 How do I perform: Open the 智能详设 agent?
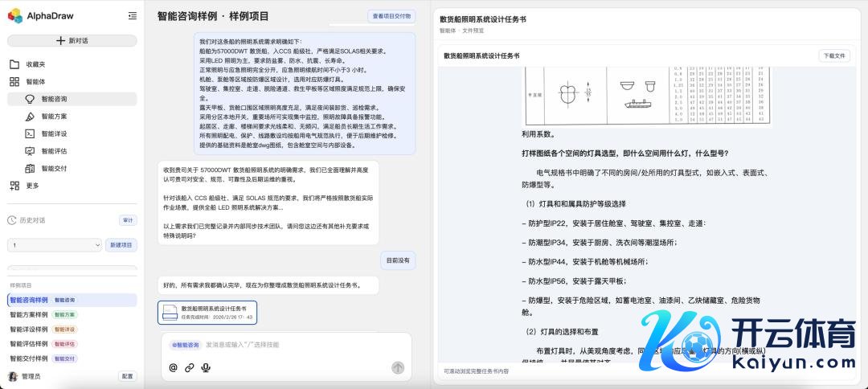[54, 133]
